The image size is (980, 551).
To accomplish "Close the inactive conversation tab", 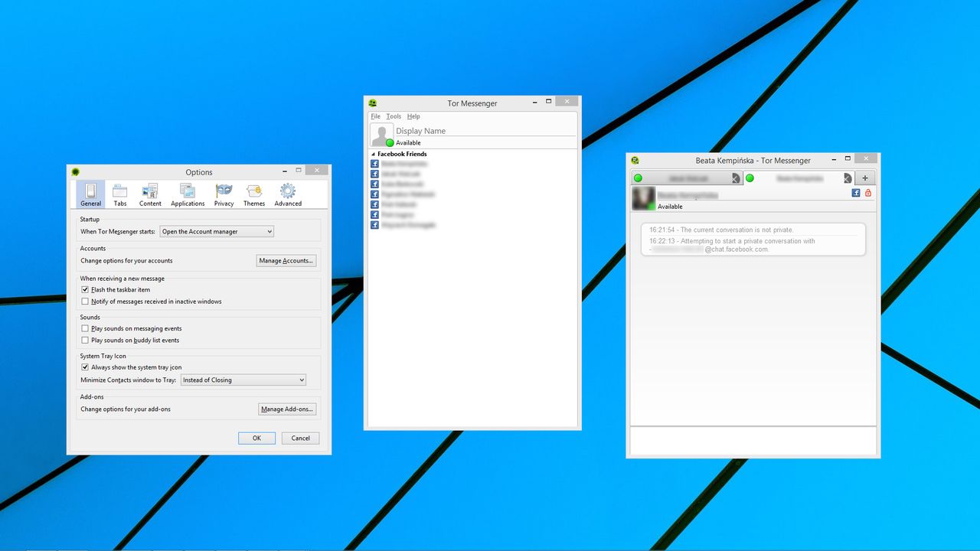I will pyautogui.click(x=735, y=178).
